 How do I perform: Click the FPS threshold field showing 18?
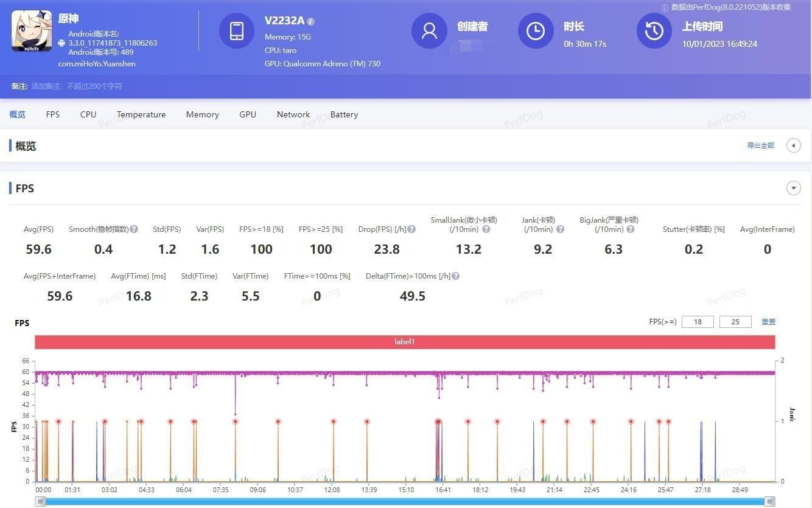click(698, 322)
